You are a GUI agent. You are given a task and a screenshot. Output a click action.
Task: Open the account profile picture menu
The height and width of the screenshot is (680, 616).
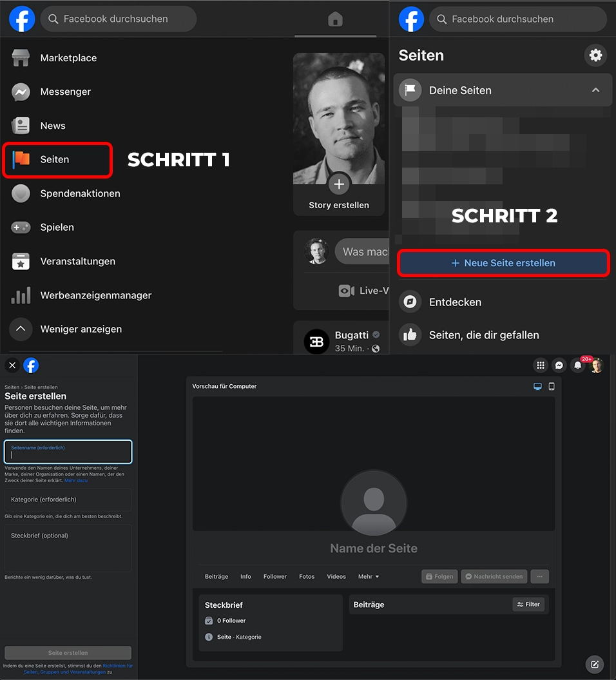point(597,365)
